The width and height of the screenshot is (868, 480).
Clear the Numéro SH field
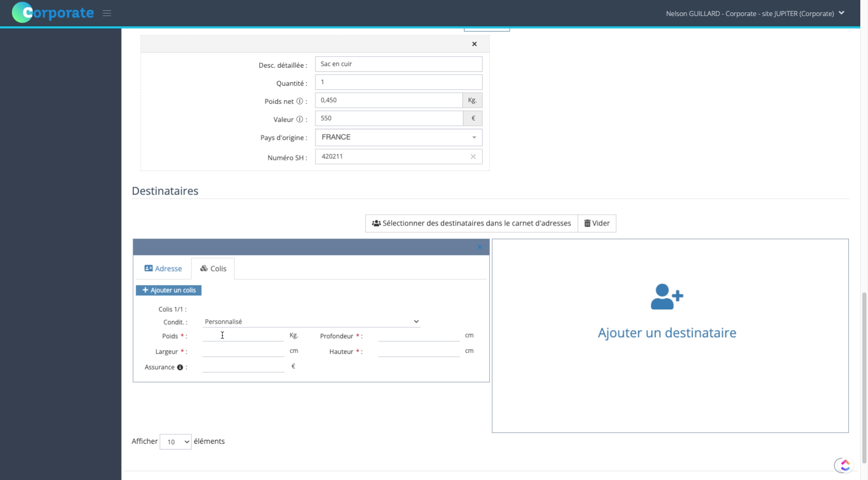(x=473, y=157)
